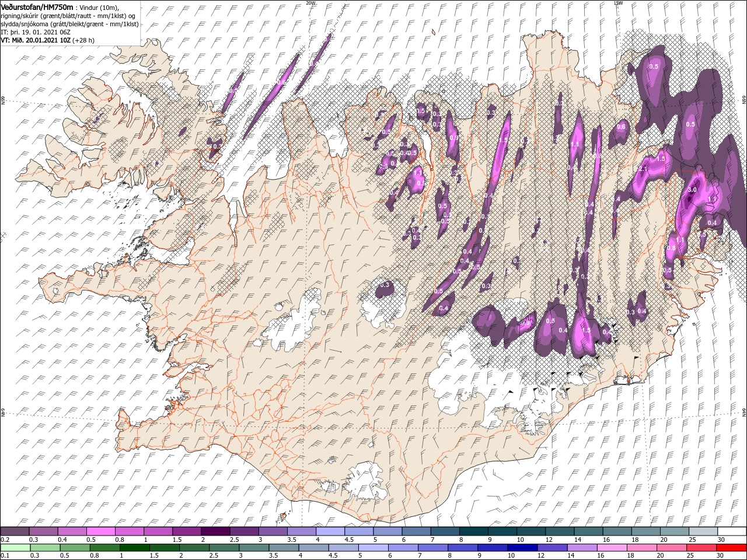Click the valid time line 'VT: Mið. 20.01.2021 10Z'
Screen dimensions: 747x560
click(36, 40)
